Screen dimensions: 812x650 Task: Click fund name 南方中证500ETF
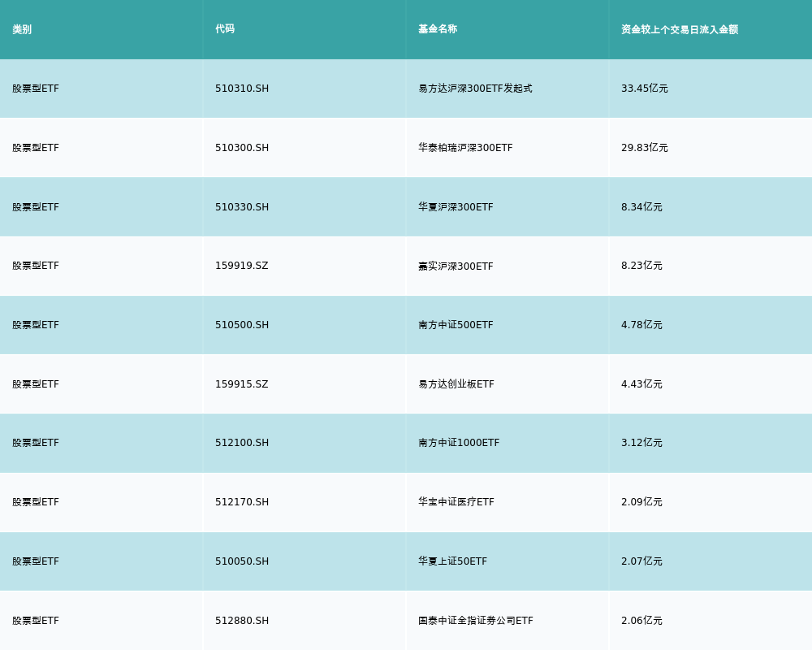[456, 325]
